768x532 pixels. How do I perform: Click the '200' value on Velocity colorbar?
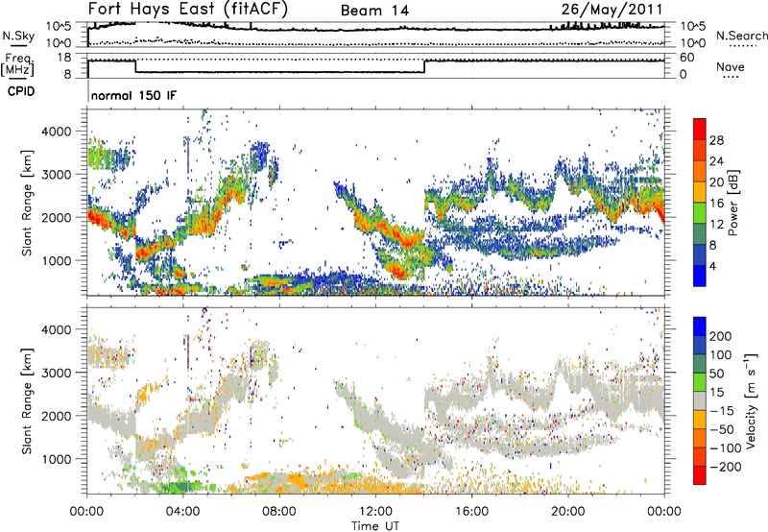point(720,336)
